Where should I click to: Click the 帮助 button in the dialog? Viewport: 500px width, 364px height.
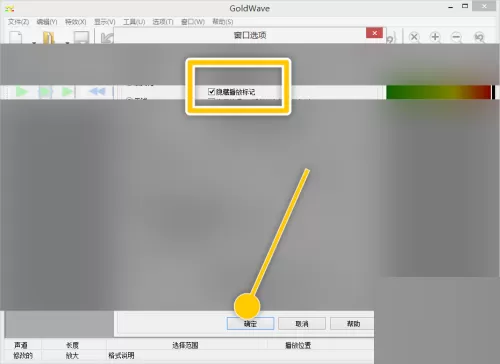352,324
